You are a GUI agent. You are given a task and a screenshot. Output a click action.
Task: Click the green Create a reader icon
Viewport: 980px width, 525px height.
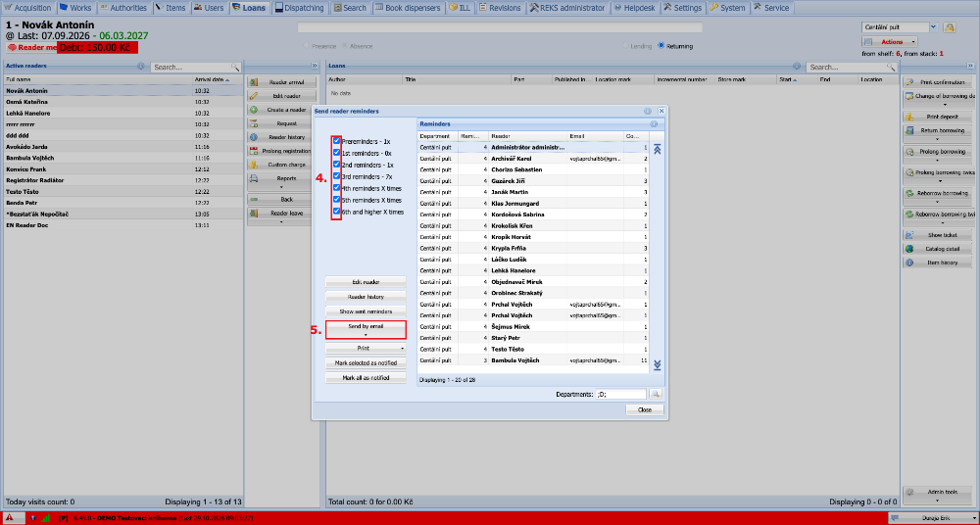(x=254, y=110)
